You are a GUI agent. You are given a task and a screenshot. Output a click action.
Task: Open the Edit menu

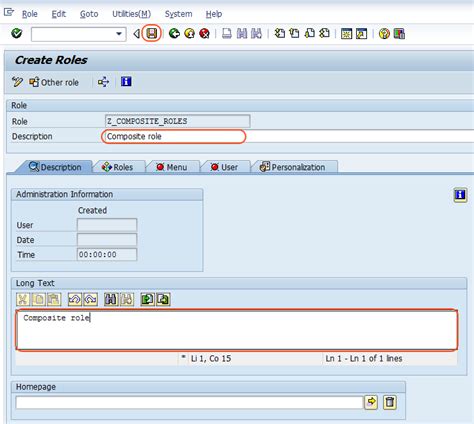[x=59, y=14]
